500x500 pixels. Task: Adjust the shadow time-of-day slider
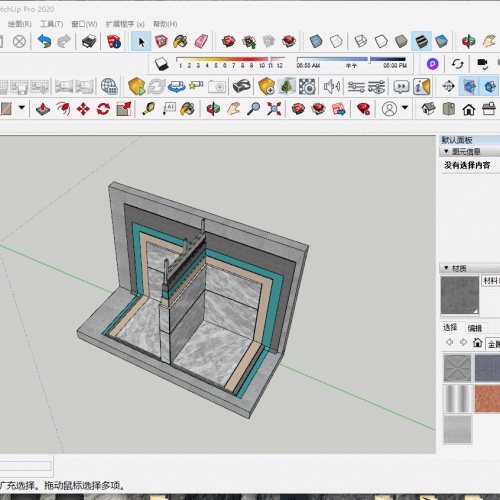point(351,59)
